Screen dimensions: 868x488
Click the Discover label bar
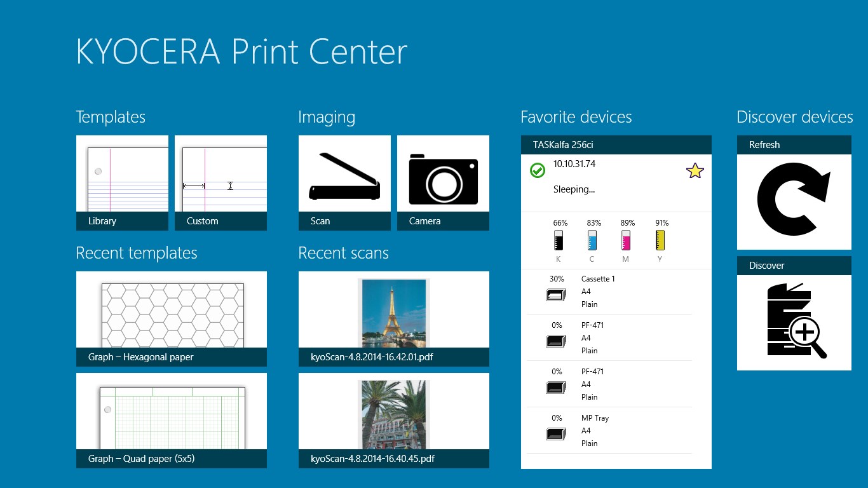[x=794, y=266]
